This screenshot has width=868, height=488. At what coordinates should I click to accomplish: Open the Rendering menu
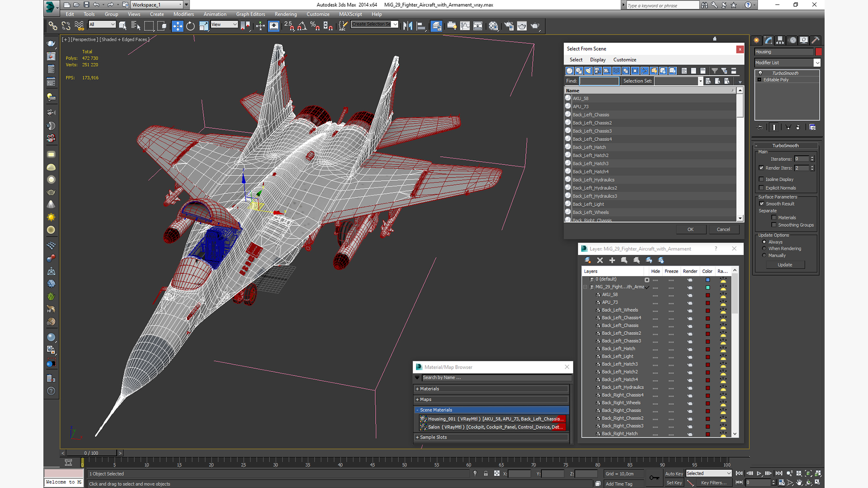pos(286,14)
